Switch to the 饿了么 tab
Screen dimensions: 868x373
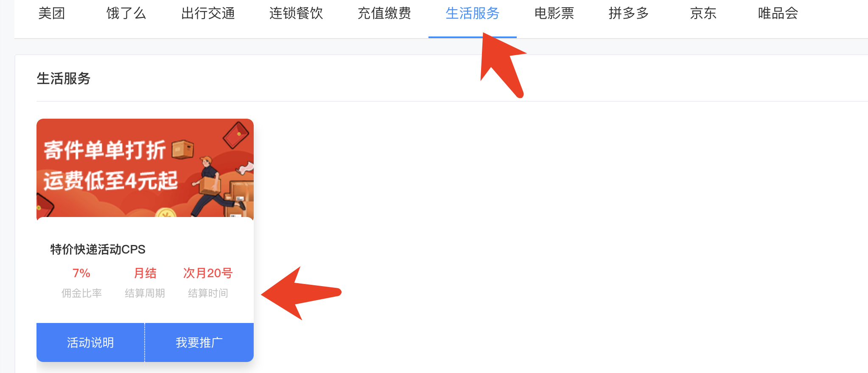click(x=126, y=14)
